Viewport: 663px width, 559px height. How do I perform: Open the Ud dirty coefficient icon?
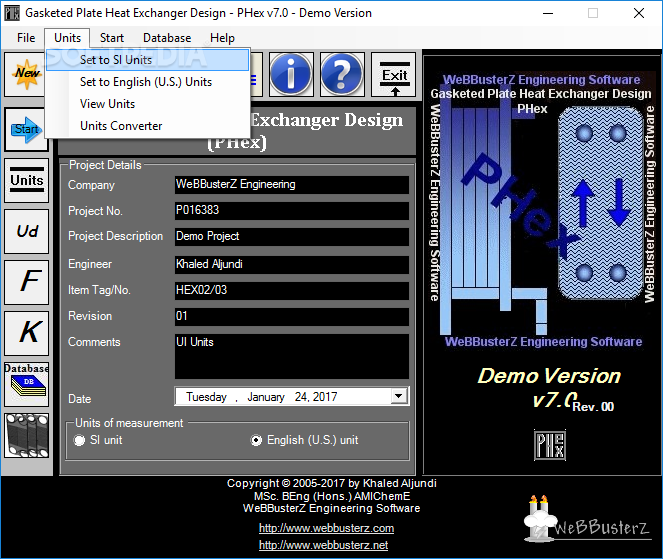pos(27,231)
